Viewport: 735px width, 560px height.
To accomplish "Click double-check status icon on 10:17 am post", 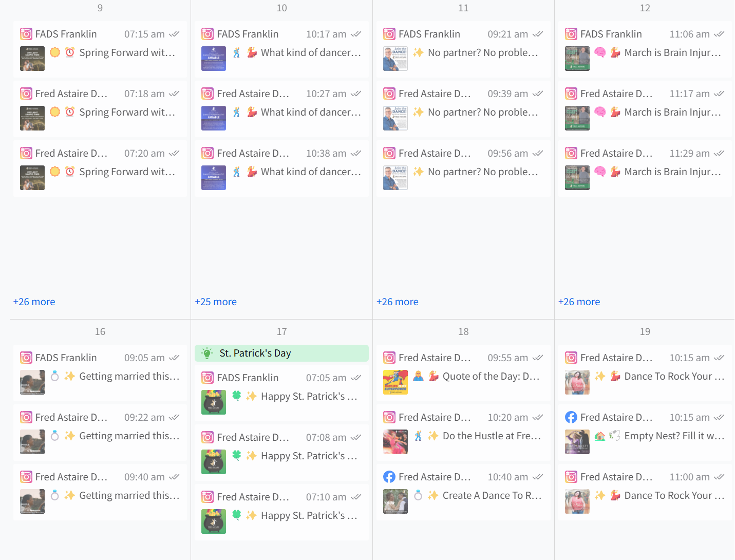I will (356, 34).
